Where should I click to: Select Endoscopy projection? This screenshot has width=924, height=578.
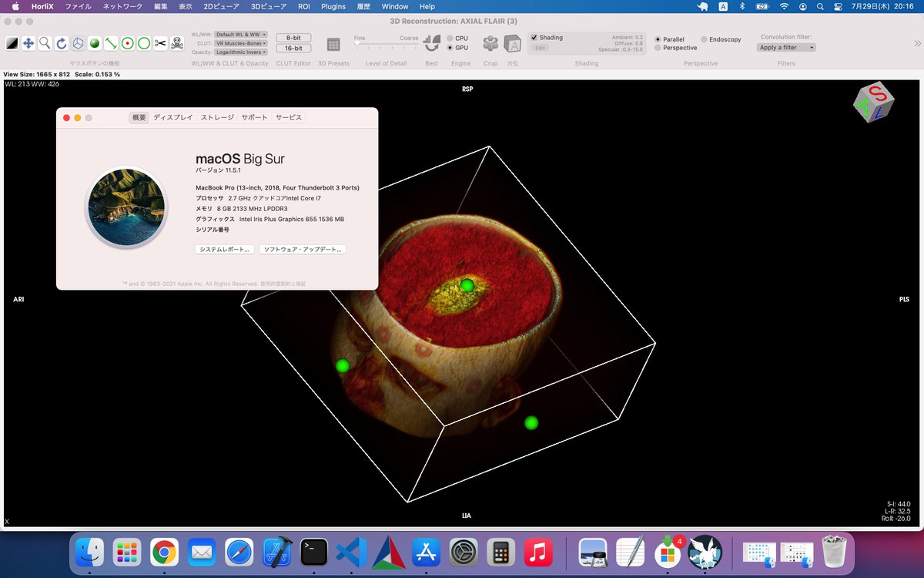coord(704,39)
